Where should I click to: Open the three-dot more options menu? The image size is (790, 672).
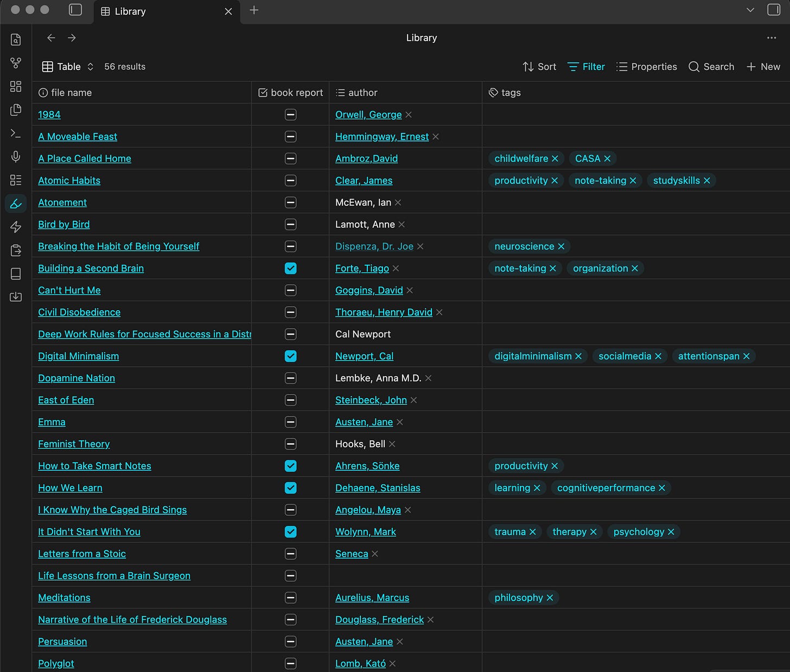[x=772, y=38]
